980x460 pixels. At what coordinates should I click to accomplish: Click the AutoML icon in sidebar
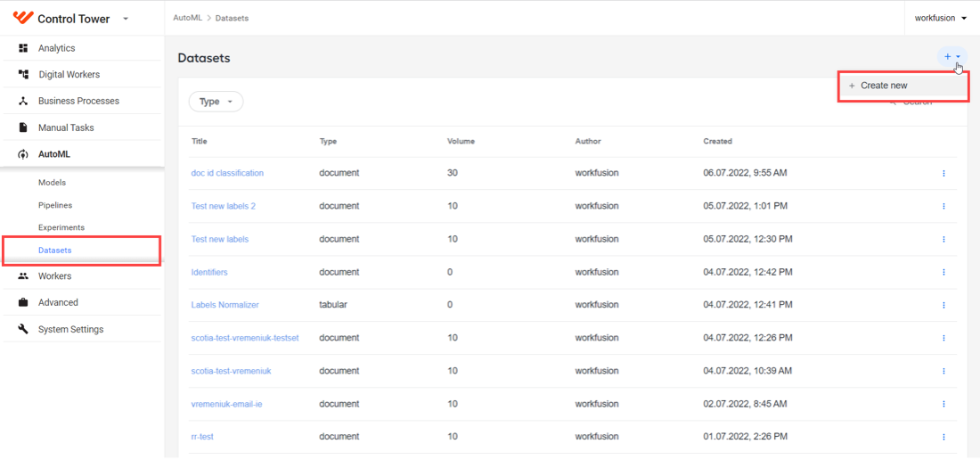click(x=24, y=154)
